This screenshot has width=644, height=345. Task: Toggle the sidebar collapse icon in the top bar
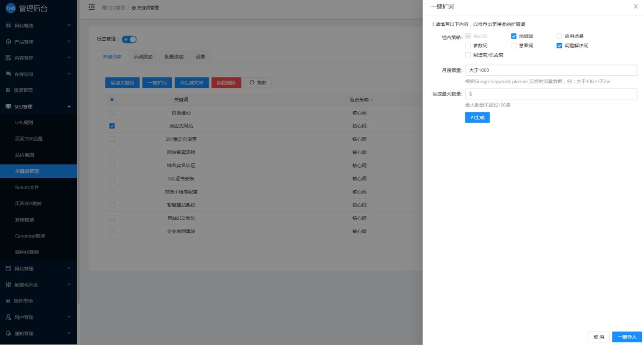91,7
